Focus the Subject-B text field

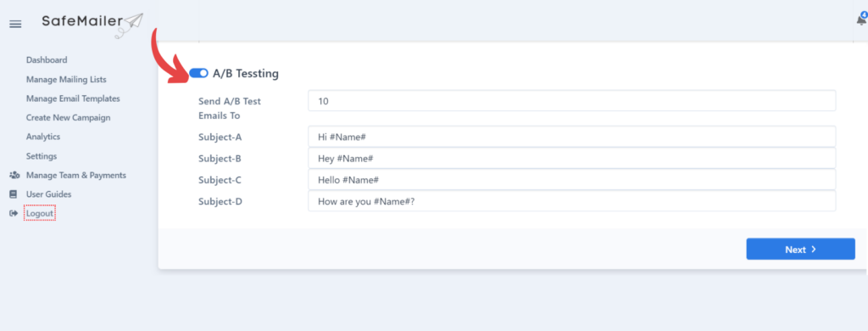pos(572,158)
